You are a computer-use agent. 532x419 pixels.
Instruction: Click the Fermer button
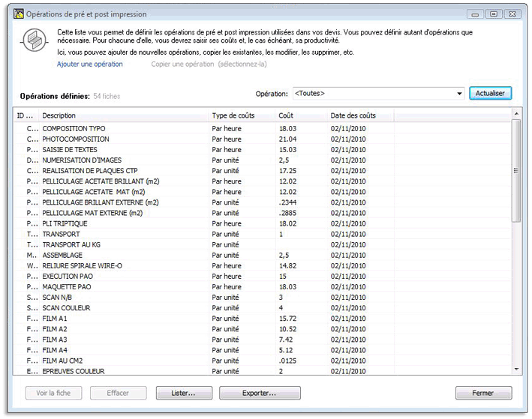(483, 393)
